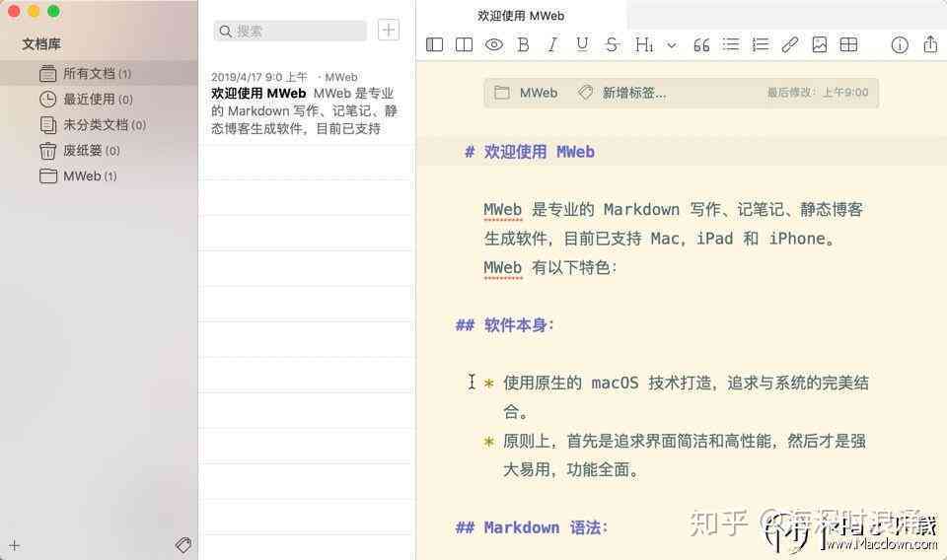
Task: Click the bullet line starting 原则上
Action: pyautogui.click(x=675, y=455)
